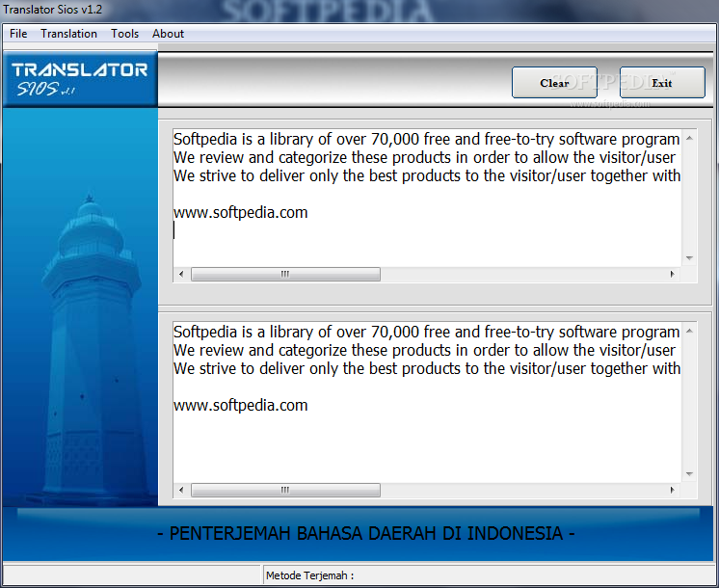
Task: Click 'We strive to deliver' line in lower box
Action: pos(426,368)
